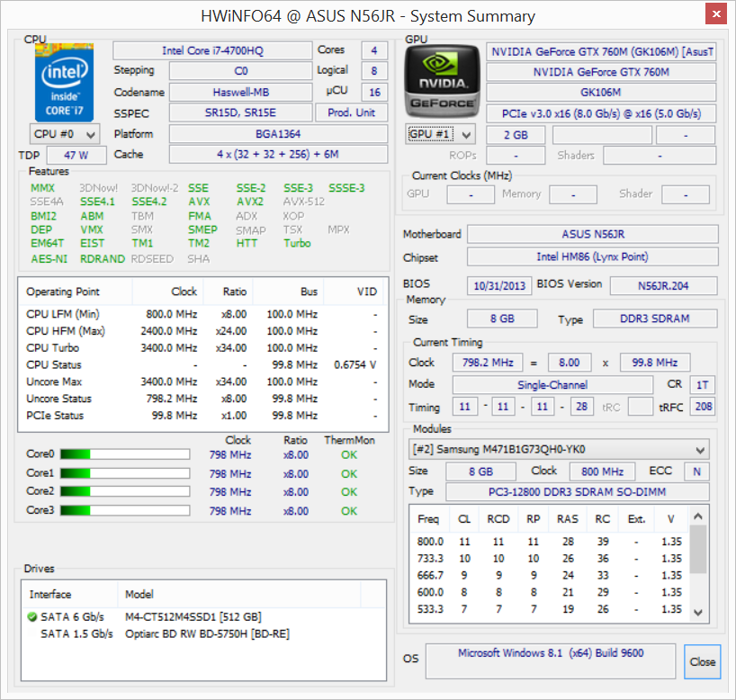Image resolution: width=736 pixels, height=700 pixels.
Task: Click the Close button
Action: (702, 661)
